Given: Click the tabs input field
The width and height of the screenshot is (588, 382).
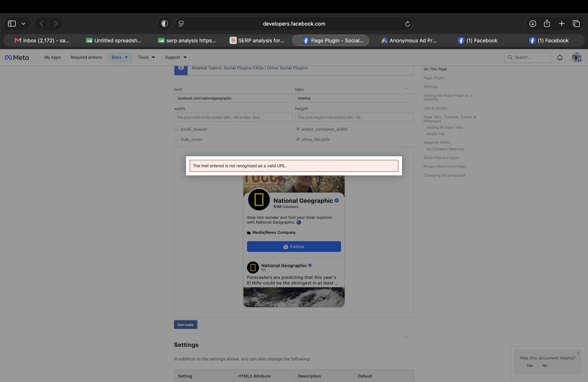Looking at the screenshot, I should pos(354,98).
